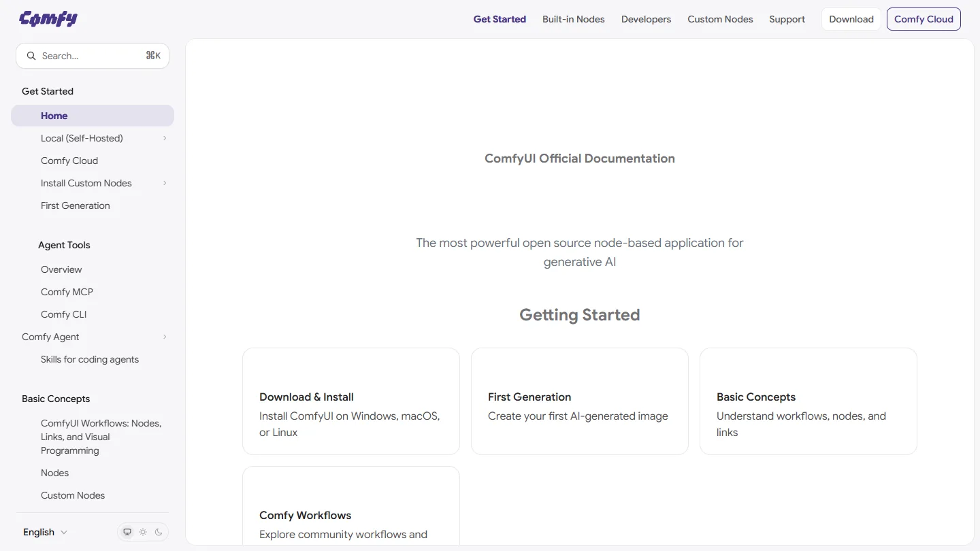Image resolution: width=980 pixels, height=551 pixels.
Task: Expand the Local (Self-Hosted) section
Action: click(165, 138)
